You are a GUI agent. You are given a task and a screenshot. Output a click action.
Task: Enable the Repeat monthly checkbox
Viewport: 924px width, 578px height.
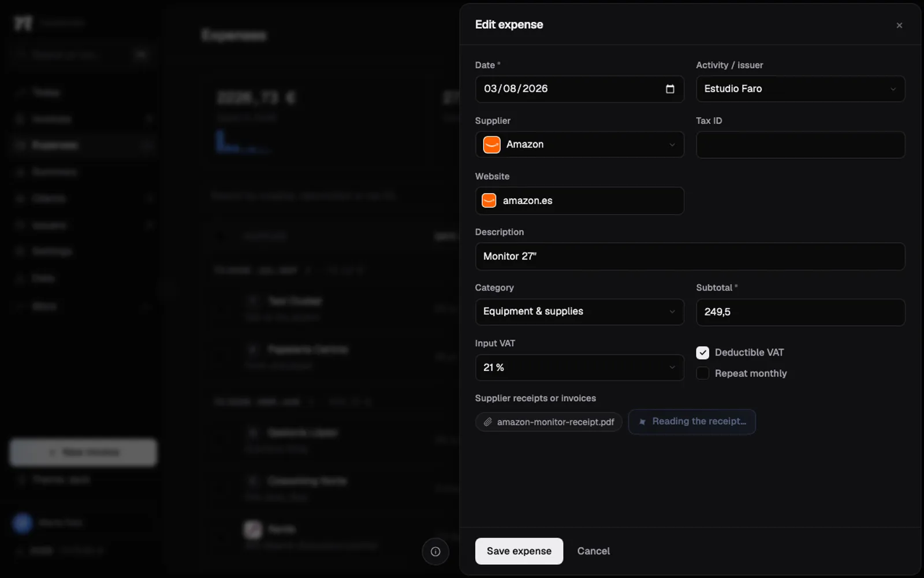click(x=702, y=373)
